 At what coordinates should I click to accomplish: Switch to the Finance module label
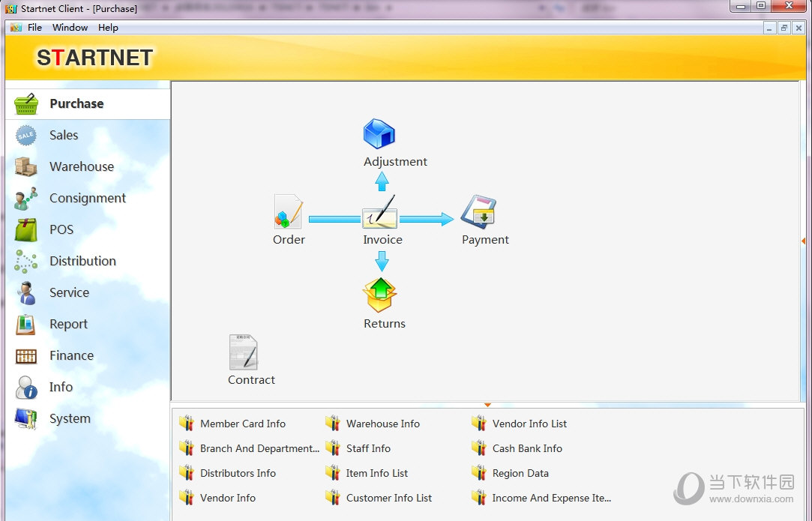71,356
